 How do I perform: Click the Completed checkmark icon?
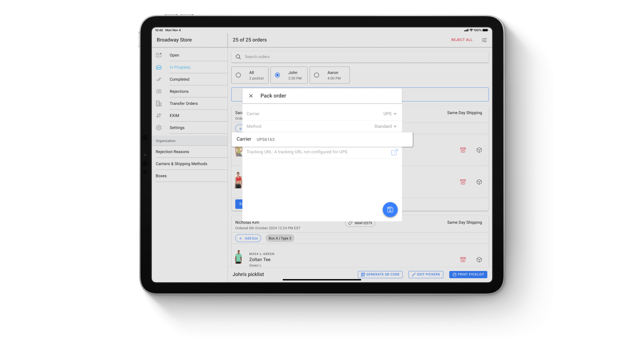click(159, 79)
